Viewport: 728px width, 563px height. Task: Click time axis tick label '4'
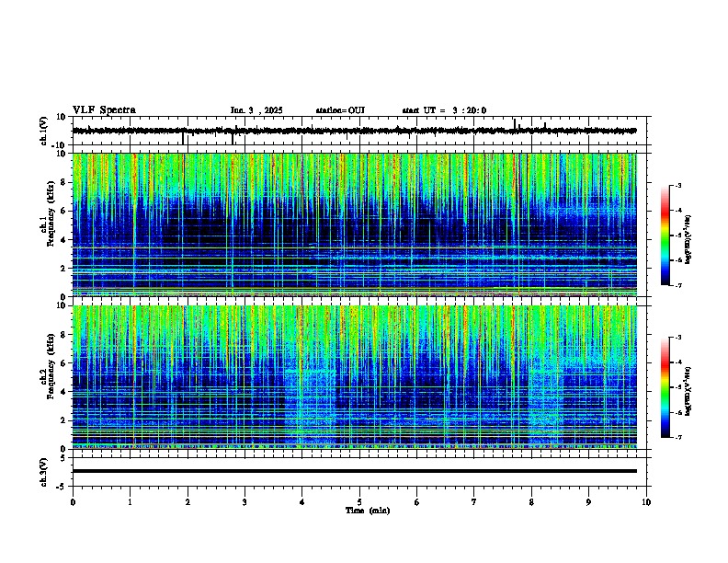pyautogui.click(x=302, y=502)
